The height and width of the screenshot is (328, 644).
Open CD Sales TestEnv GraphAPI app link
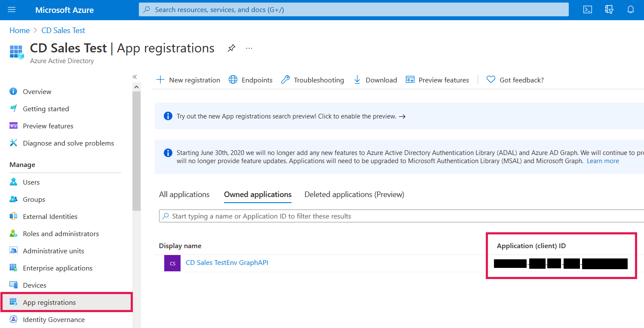click(227, 262)
